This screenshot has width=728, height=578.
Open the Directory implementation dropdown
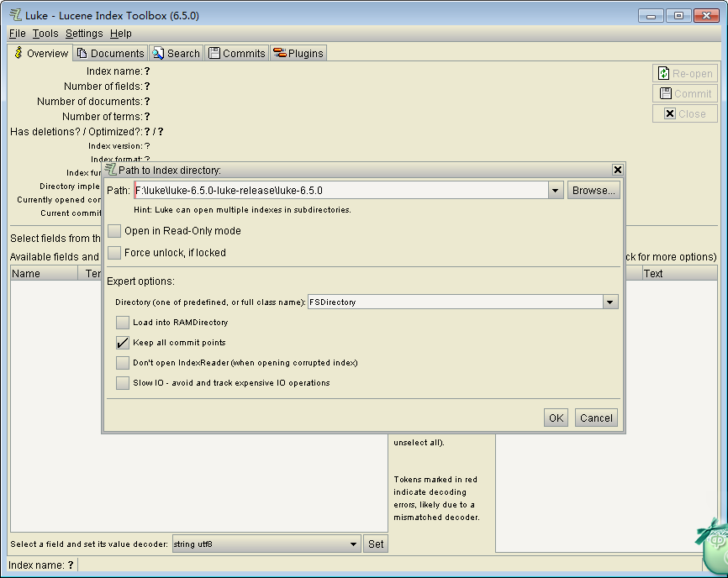(610, 302)
